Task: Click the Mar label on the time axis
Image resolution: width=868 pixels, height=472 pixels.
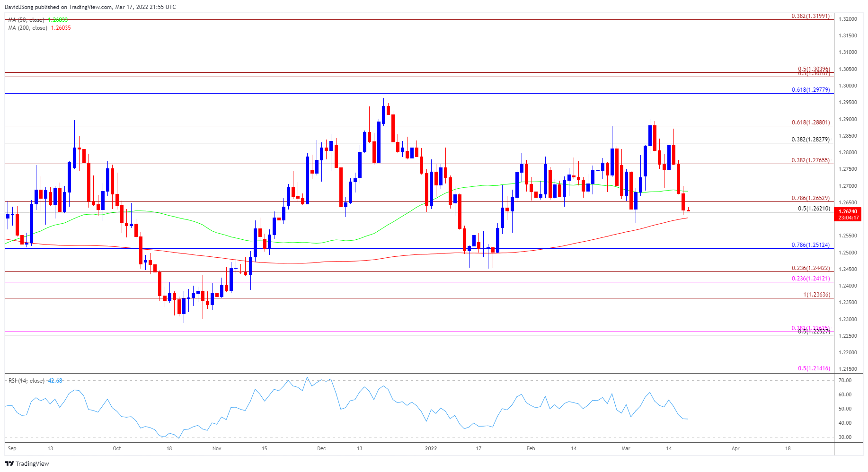Action: (x=626, y=448)
